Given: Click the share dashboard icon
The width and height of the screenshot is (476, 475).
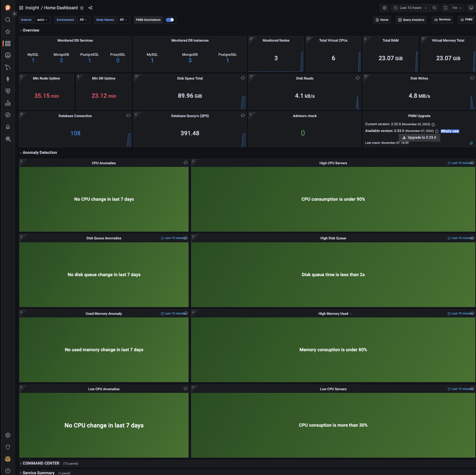Looking at the screenshot, I should click(90, 8).
